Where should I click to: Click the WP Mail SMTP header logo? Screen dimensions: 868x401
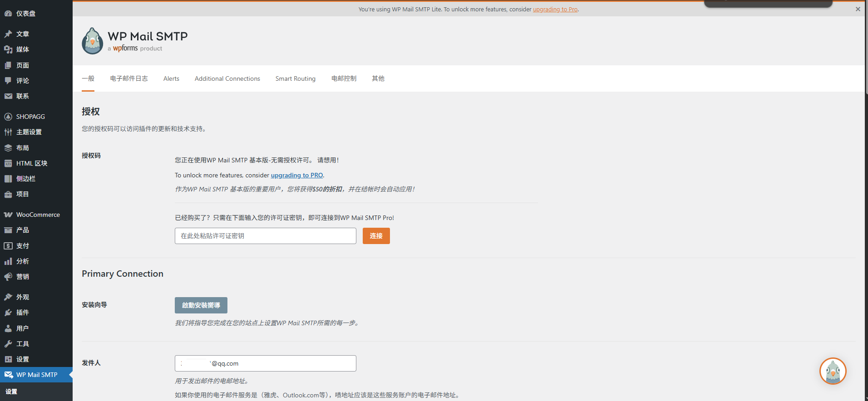(x=135, y=41)
